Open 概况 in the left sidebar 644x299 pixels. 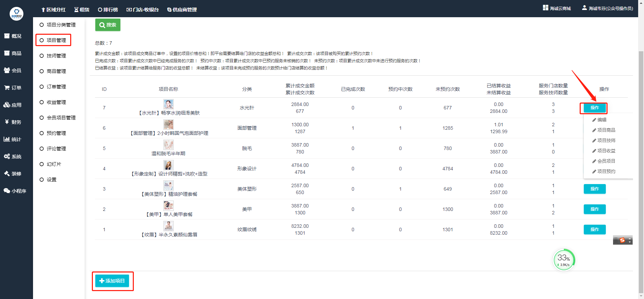tap(13, 36)
